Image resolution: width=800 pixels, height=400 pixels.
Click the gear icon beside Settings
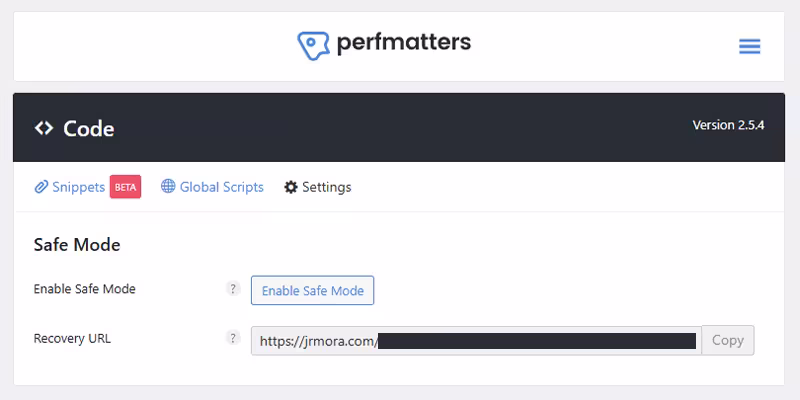[291, 187]
